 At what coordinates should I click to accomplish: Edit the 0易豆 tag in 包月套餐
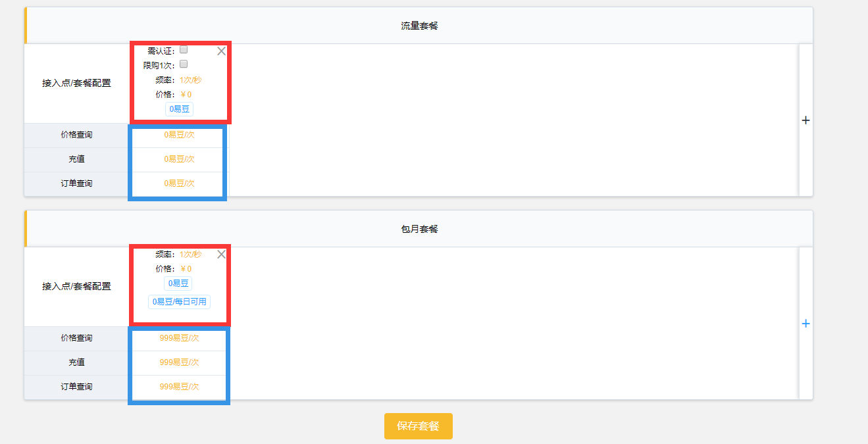point(178,284)
